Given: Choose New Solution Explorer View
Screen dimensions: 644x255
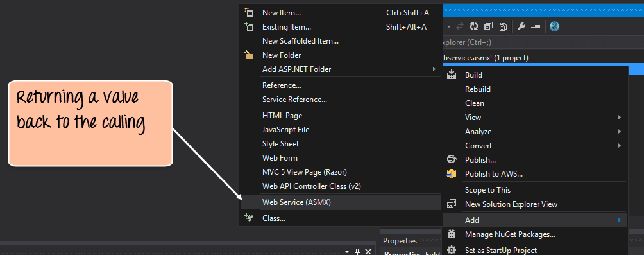Looking at the screenshot, I should [x=535, y=204].
